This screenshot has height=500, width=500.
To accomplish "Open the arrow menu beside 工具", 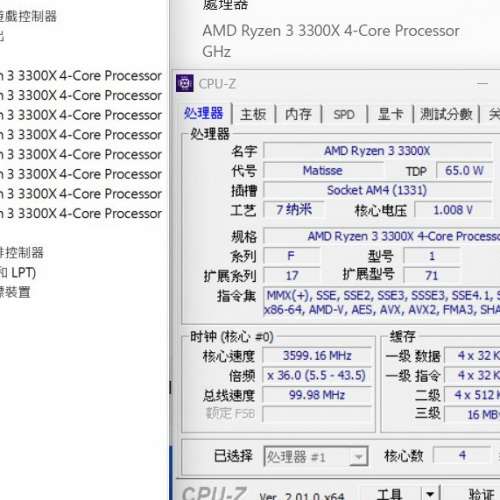I will tap(430, 494).
